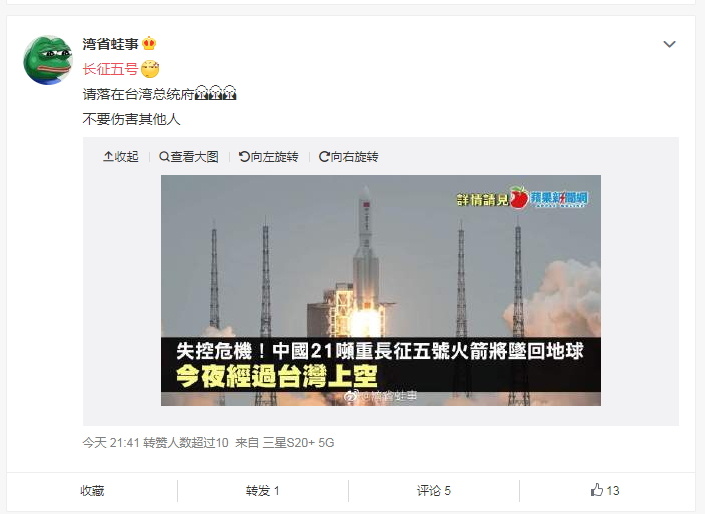Click the up-arrow collapse icon

click(108, 156)
